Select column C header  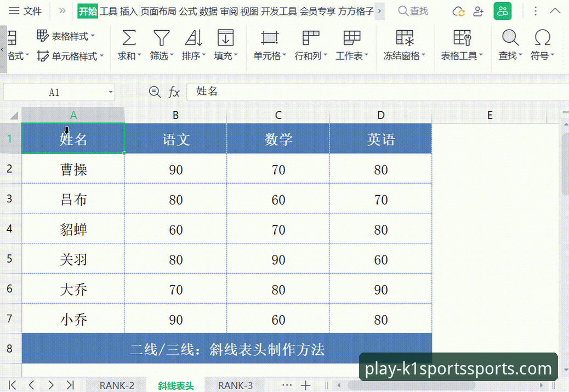click(x=278, y=115)
